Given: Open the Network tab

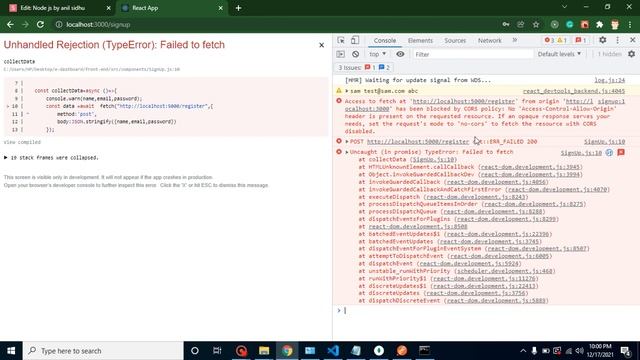Looking at the screenshot, I should point(489,40).
